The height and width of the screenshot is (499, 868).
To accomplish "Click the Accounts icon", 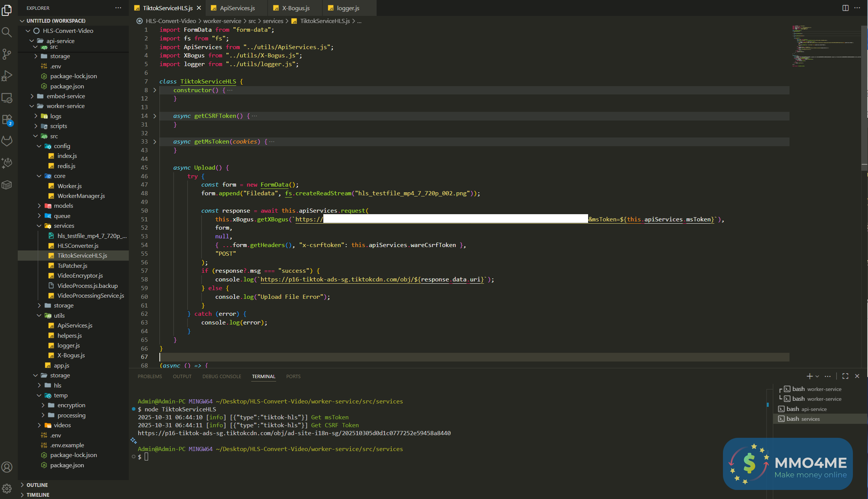I will point(7,467).
